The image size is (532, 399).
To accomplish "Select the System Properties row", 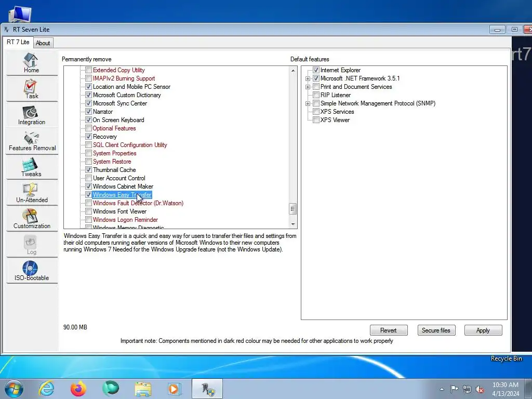I will tap(115, 153).
